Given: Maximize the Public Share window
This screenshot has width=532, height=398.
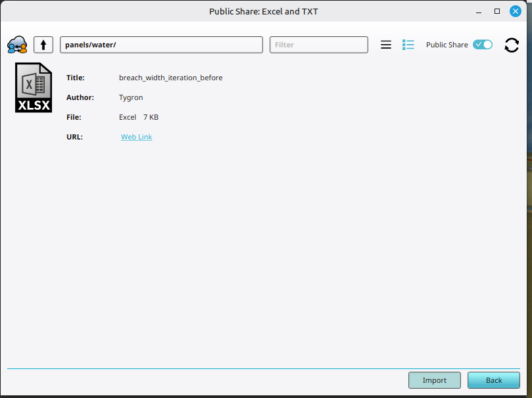Looking at the screenshot, I should [496, 11].
